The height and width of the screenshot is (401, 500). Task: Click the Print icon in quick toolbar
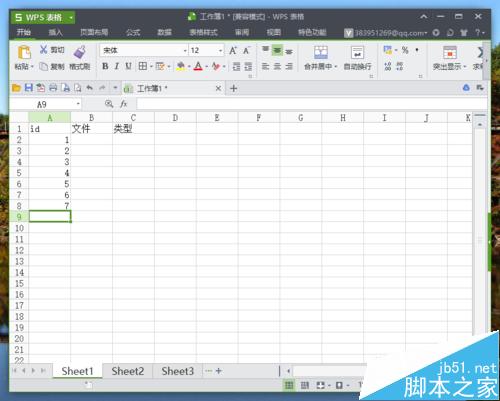point(53,88)
